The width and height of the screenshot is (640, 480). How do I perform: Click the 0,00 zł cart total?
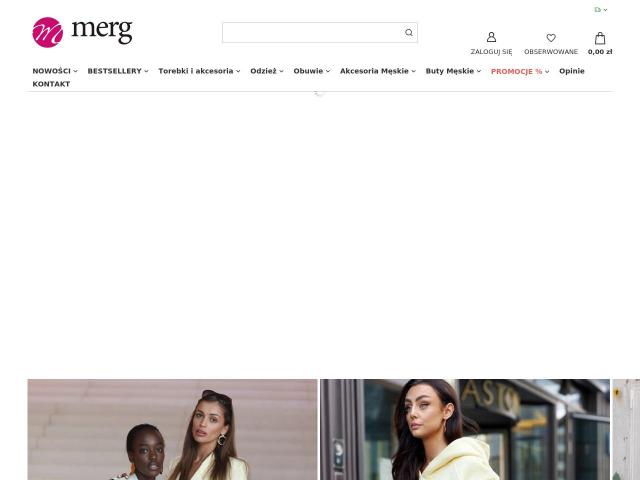coord(600,52)
